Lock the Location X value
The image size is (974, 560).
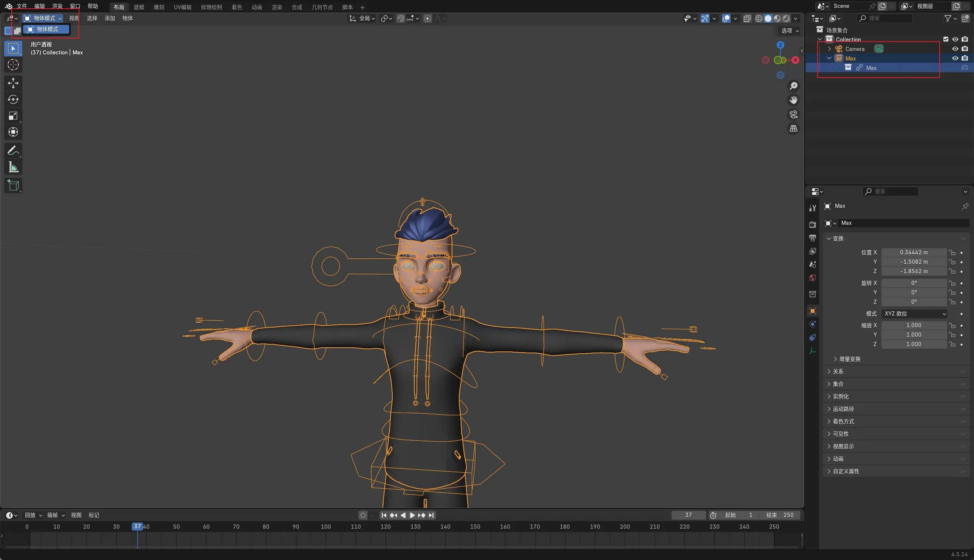click(x=952, y=252)
